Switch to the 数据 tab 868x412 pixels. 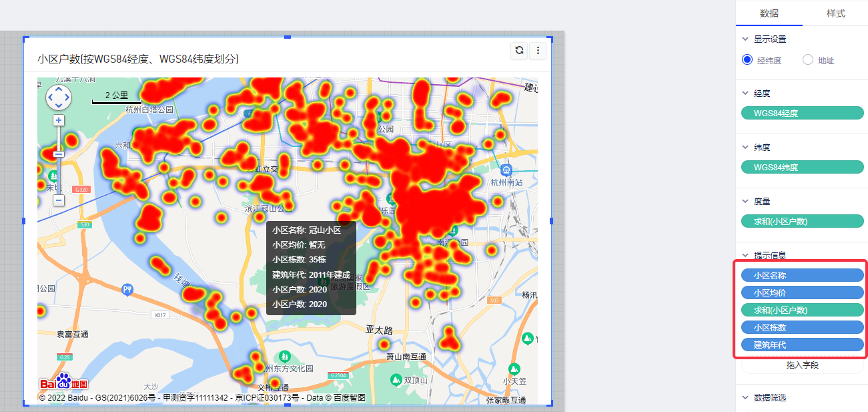769,14
